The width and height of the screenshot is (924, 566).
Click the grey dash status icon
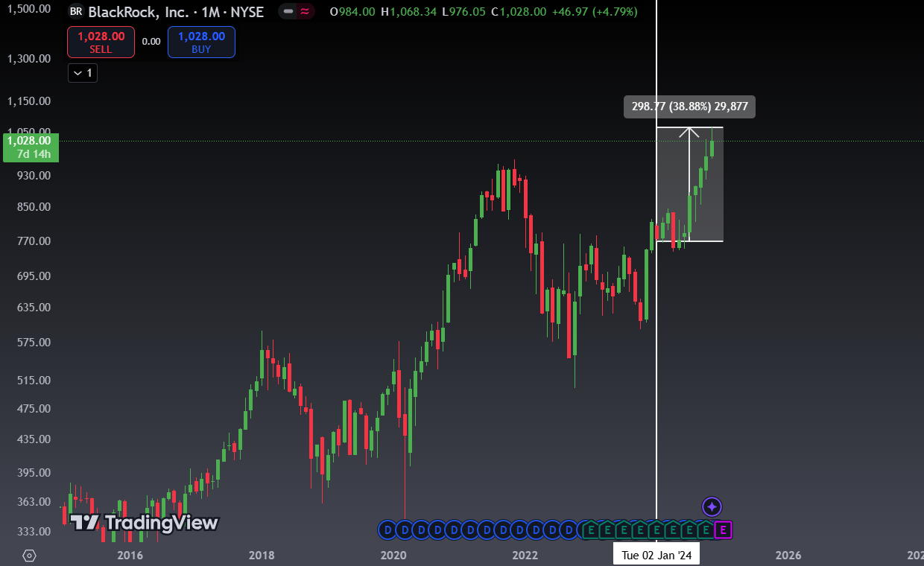[x=288, y=11]
